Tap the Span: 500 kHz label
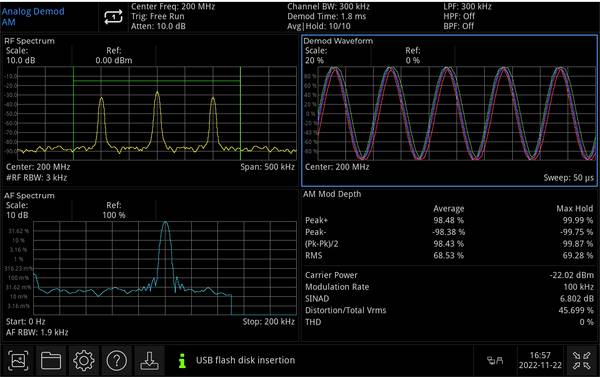600x377 pixels. pyautogui.click(x=267, y=167)
